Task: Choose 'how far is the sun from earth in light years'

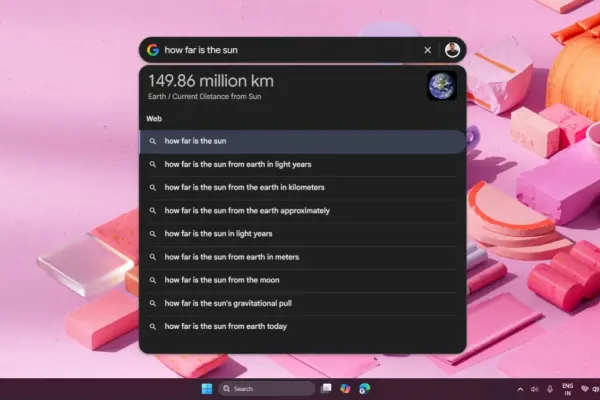Action: point(302,165)
